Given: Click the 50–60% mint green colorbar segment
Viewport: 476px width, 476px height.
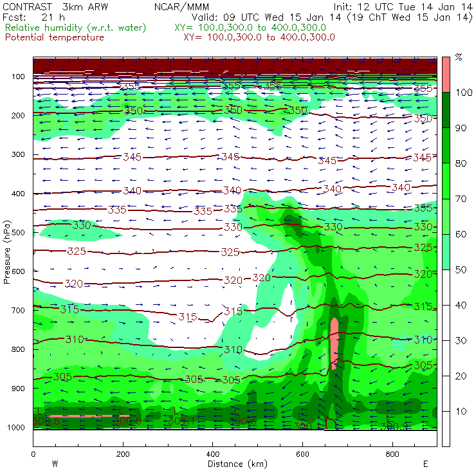Looking at the screenshot, I should point(446,252).
